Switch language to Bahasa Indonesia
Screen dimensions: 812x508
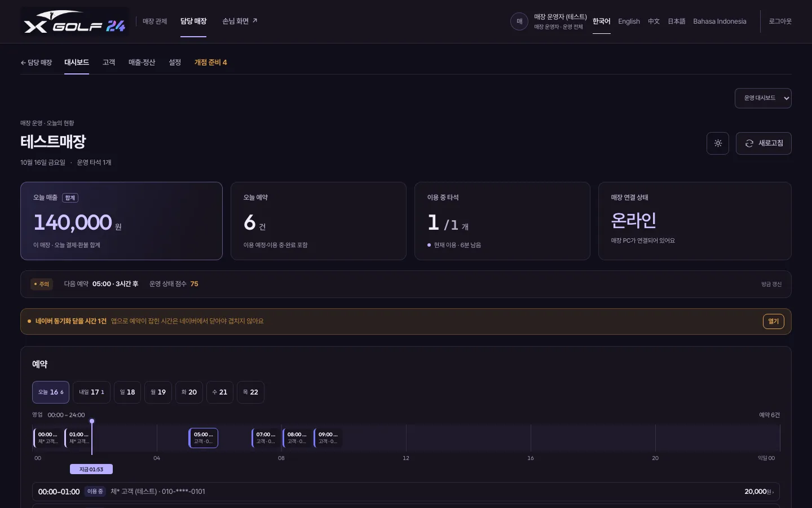pyautogui.click(x=720, y=21)
